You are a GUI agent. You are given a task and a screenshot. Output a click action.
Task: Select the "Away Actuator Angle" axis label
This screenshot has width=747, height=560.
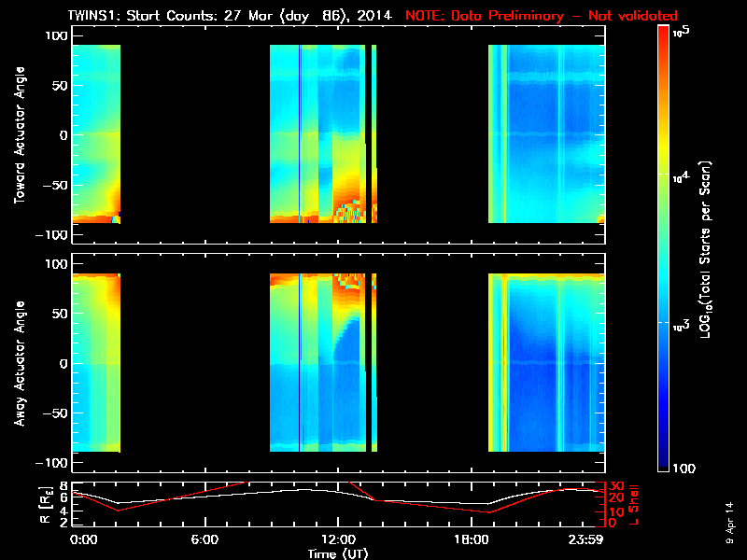17,364
